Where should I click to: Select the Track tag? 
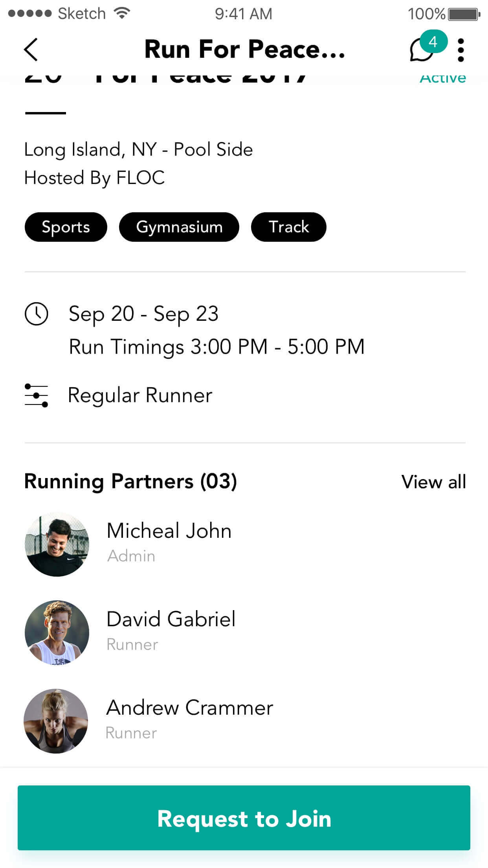coord(289,227)
